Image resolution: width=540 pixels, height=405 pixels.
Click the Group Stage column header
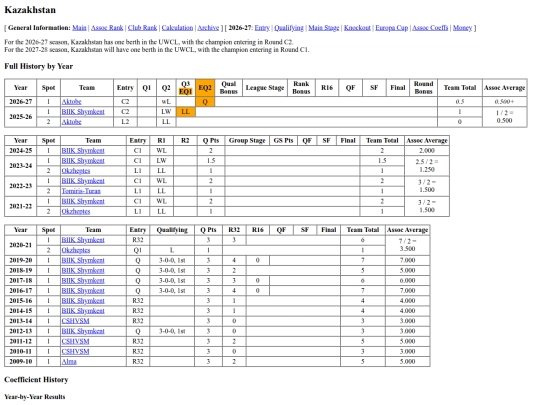pyautogui.click(x=247, y=141)
